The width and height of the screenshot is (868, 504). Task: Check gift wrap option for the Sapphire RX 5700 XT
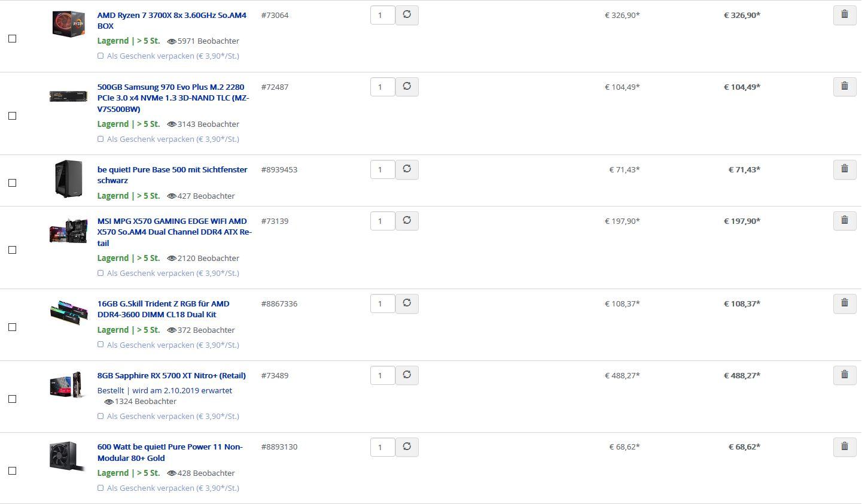click(100, 416)
